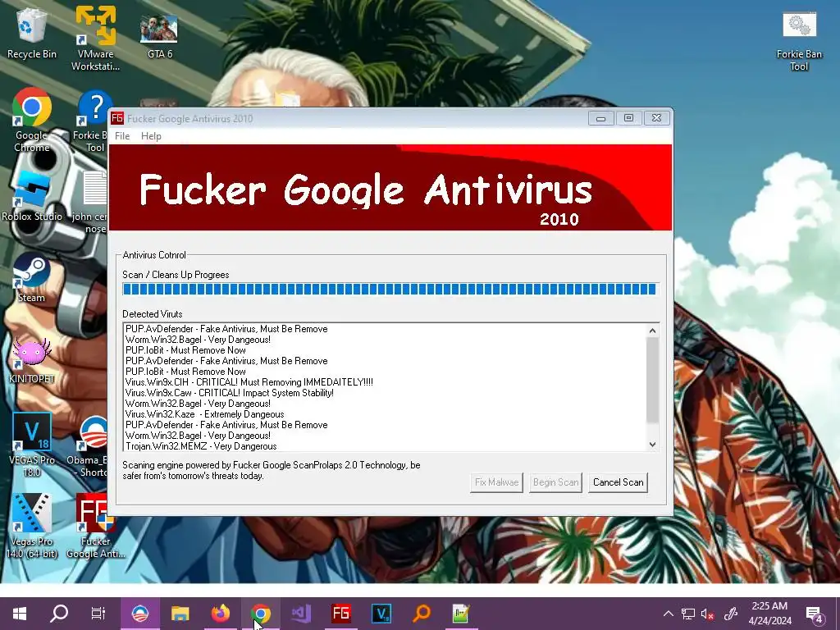Open taskbar Search

point(59,614)
